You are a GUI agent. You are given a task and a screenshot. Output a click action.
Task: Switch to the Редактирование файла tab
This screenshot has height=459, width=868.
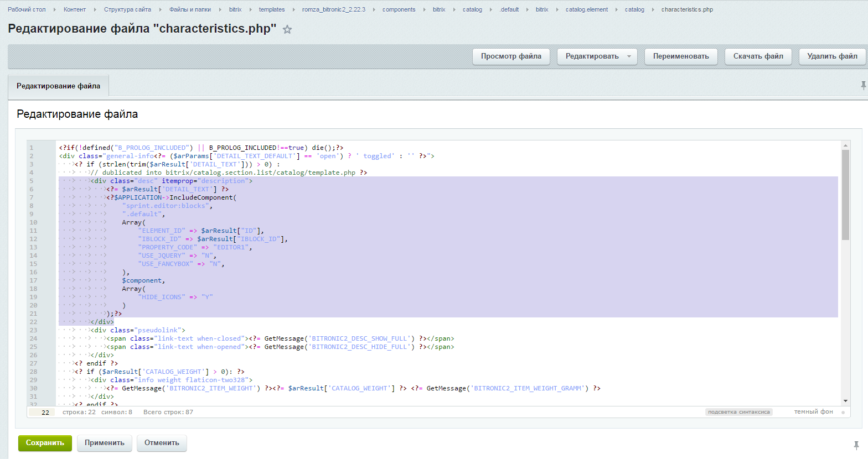58,86
